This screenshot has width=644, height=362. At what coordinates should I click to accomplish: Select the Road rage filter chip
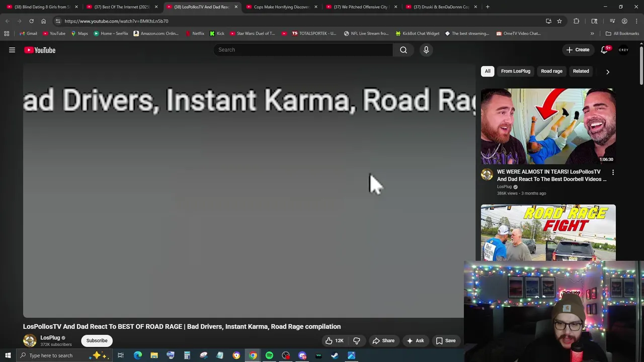tap(551, 71)
